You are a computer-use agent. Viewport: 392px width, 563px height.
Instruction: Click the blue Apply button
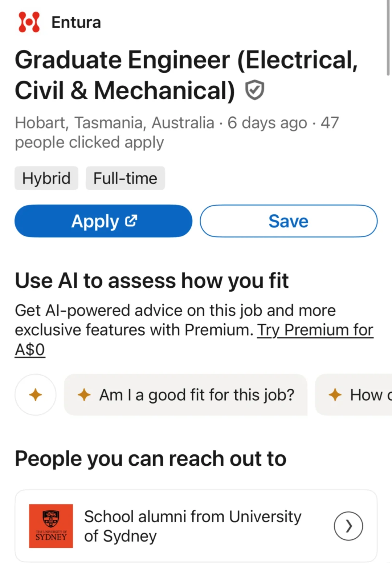(x=103, y=221)
